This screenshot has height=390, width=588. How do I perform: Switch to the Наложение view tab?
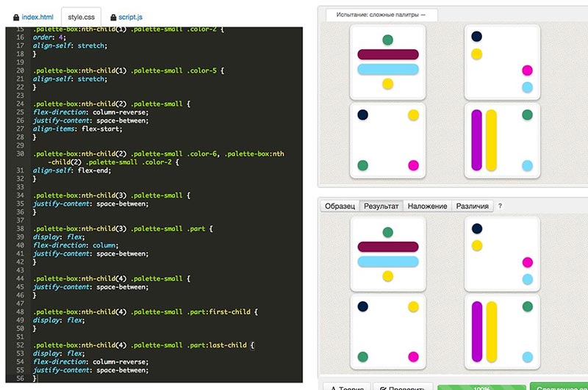point(427,206)
